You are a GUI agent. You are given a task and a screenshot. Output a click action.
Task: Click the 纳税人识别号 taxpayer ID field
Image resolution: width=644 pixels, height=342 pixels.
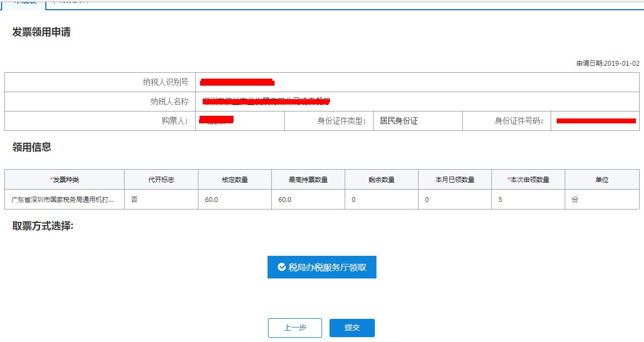237,82
